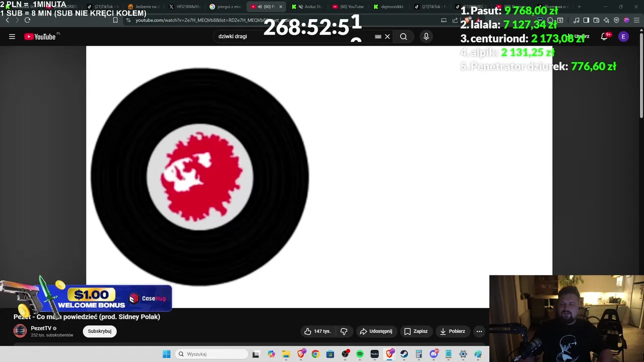
Task: Open Discord from the taskbar
Action: pos(434,354)
